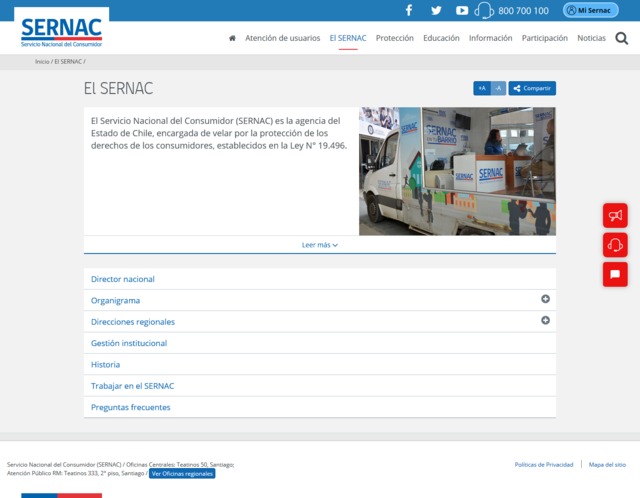This screenshot has height=498, width=640.
Task: Click the red headset support button
Action: point(615,245)
